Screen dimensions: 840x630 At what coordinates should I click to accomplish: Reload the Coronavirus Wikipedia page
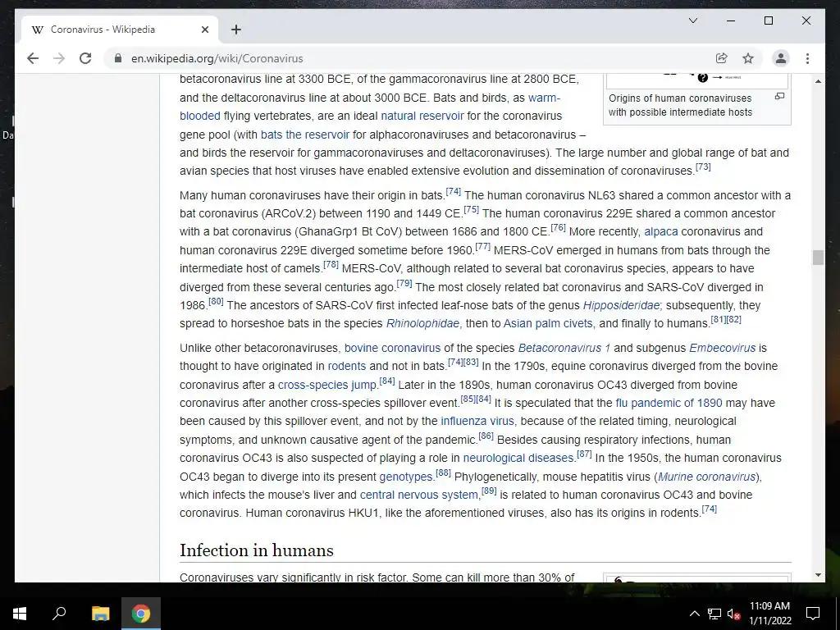click(85, 58)
